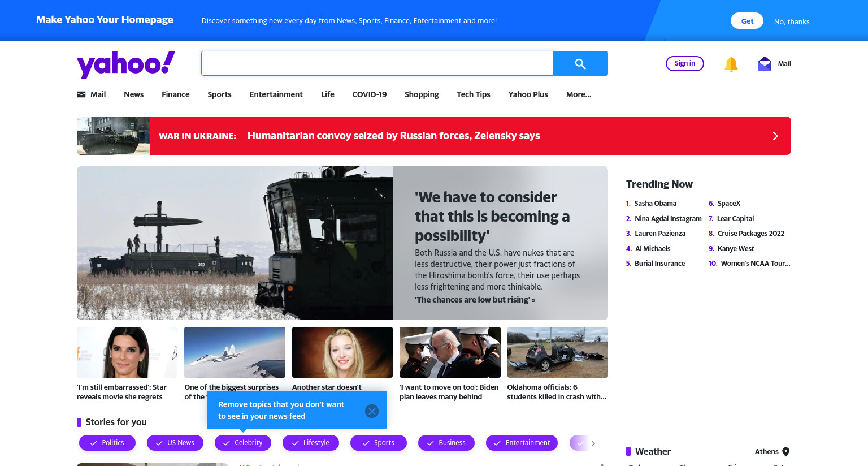Select trending topic Lear Capital
Image resolution: width=868 pixels, height=466 pixels.
(x=735, y=219)
